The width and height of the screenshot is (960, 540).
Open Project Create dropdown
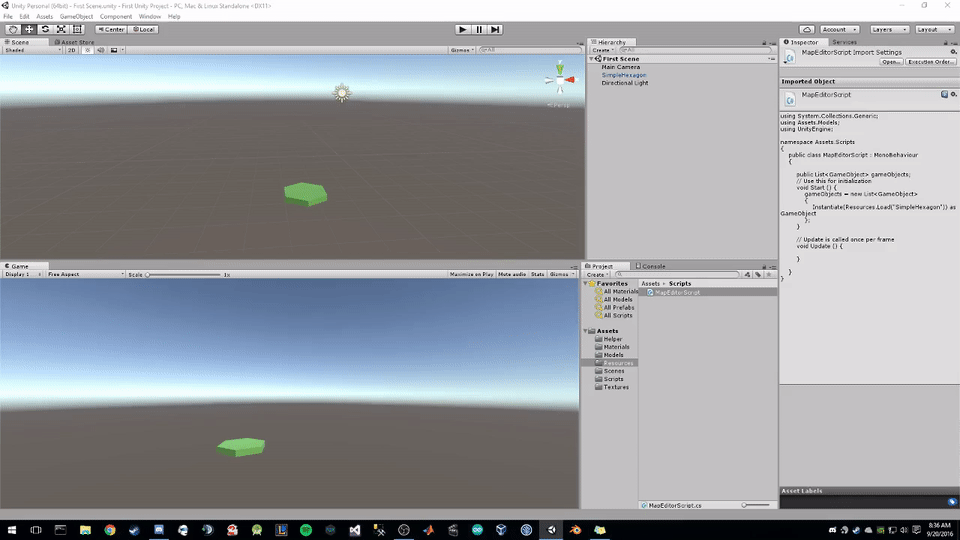point(597,275)
